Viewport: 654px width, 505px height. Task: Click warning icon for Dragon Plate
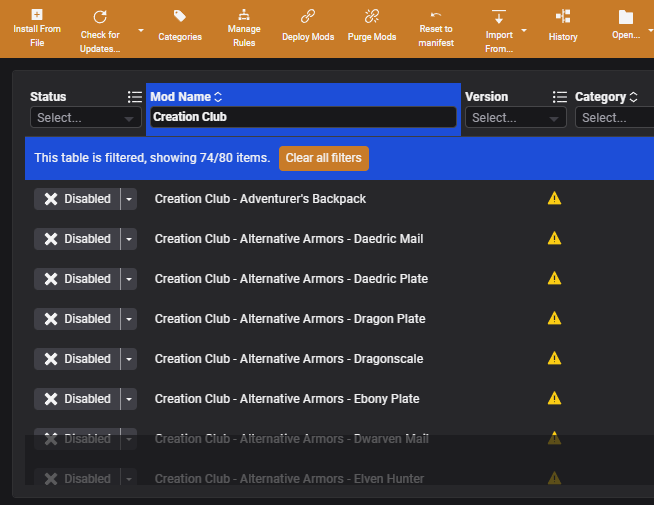(554, 318)
